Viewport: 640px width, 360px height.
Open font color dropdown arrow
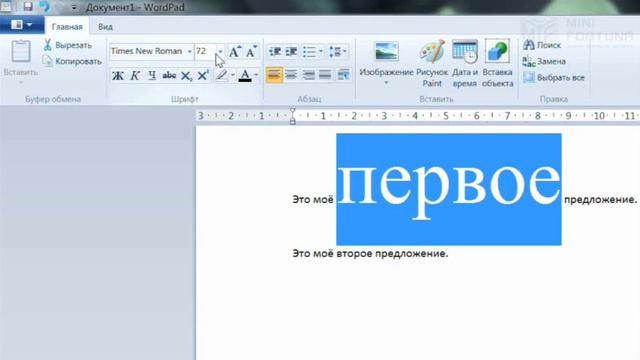click(256, 75)
